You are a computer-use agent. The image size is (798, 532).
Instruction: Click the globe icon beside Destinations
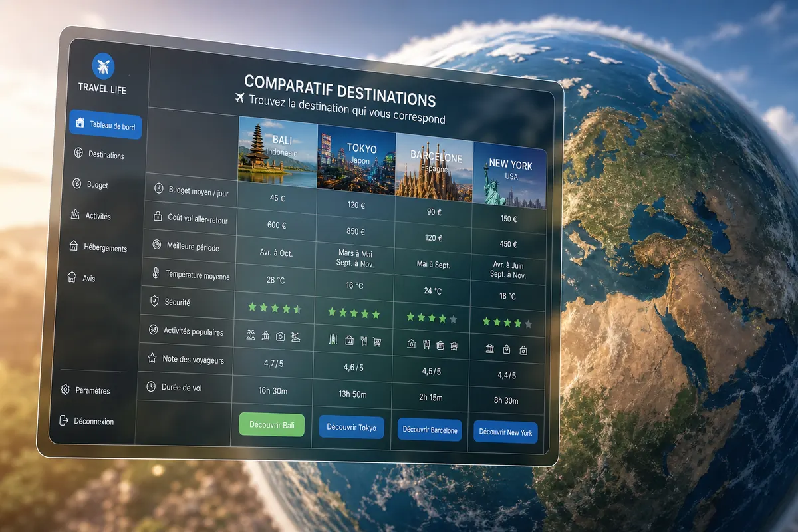click(x=77, y=153)
